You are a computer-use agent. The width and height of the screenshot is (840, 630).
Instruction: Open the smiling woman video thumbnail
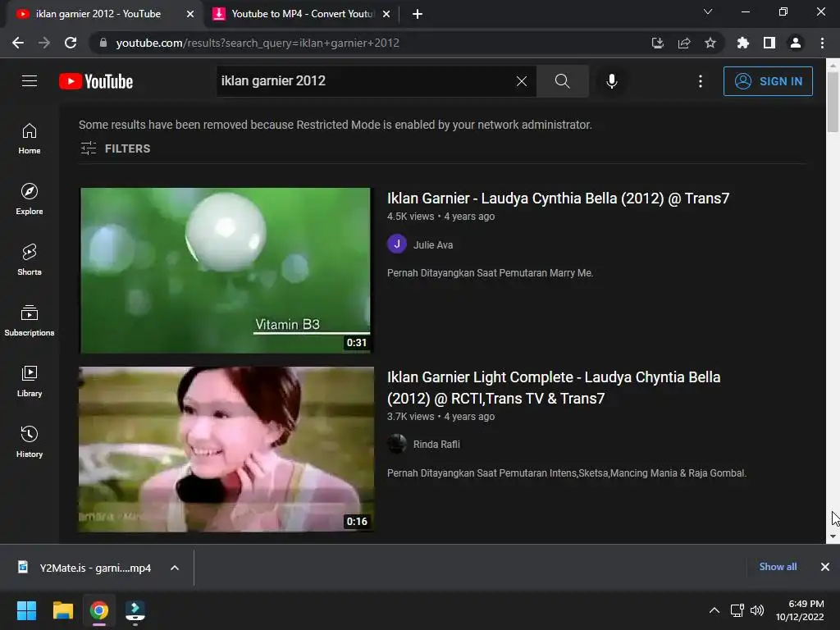point(226,449)
